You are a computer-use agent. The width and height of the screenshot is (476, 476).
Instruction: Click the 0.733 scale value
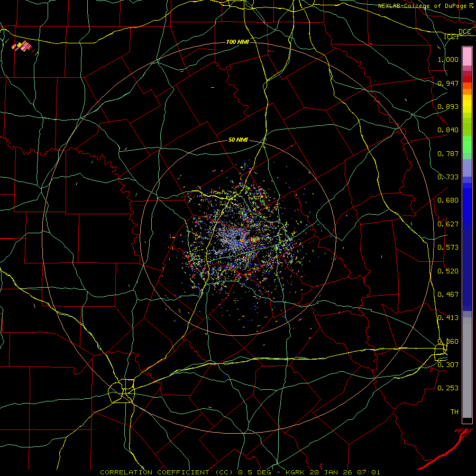point(448,177)
